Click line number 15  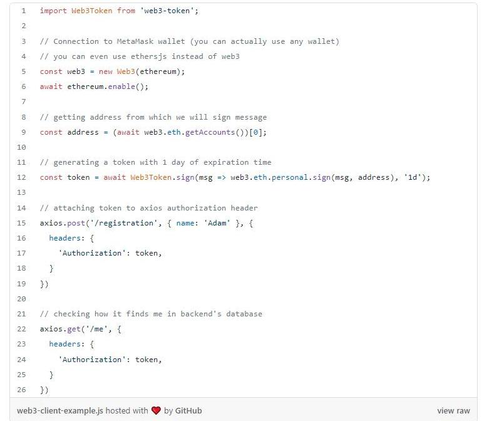click(22, 223)
